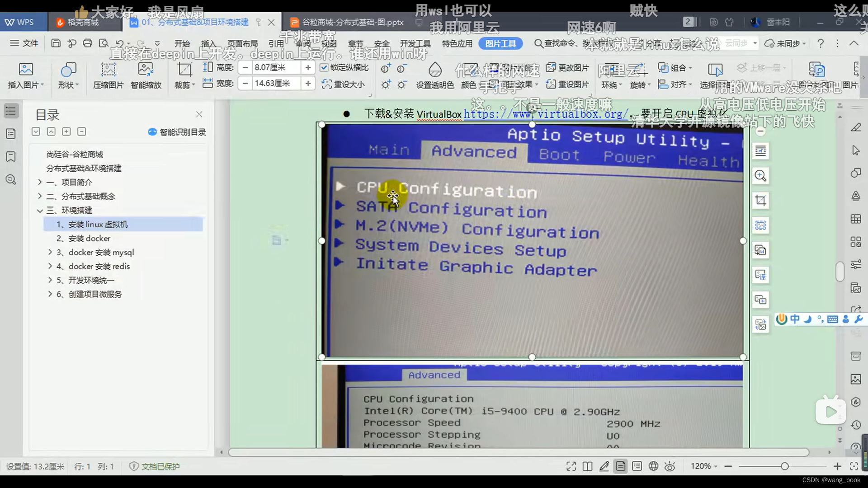Click the zoom magnifier beside the image
This screenshot has width=868, height=488.
point(760,176)
